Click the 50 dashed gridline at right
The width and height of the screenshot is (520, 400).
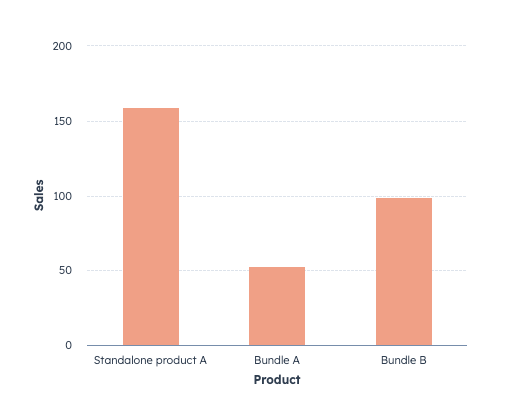click(x=449, y=270)
